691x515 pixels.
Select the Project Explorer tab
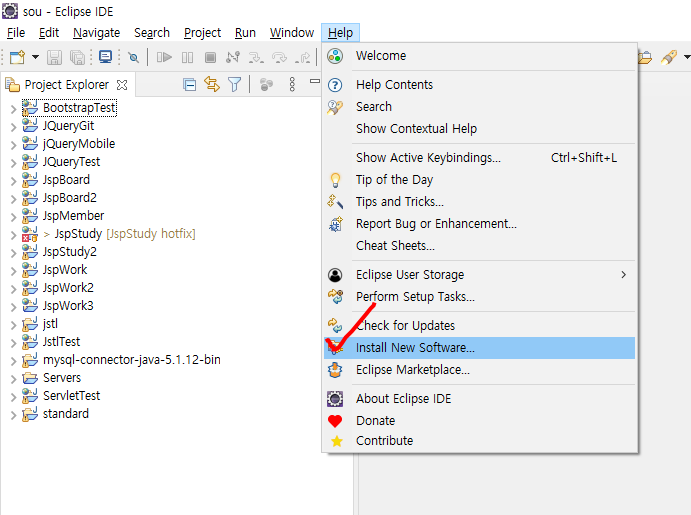(x=66, y=85)
